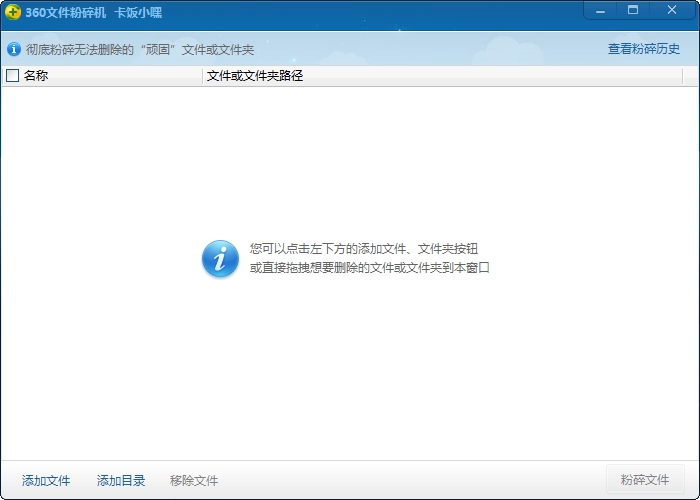The height and width of the screenshot is (500, 700).
Task: Click the small info icon in the blue banner
Action: [14, 49]
